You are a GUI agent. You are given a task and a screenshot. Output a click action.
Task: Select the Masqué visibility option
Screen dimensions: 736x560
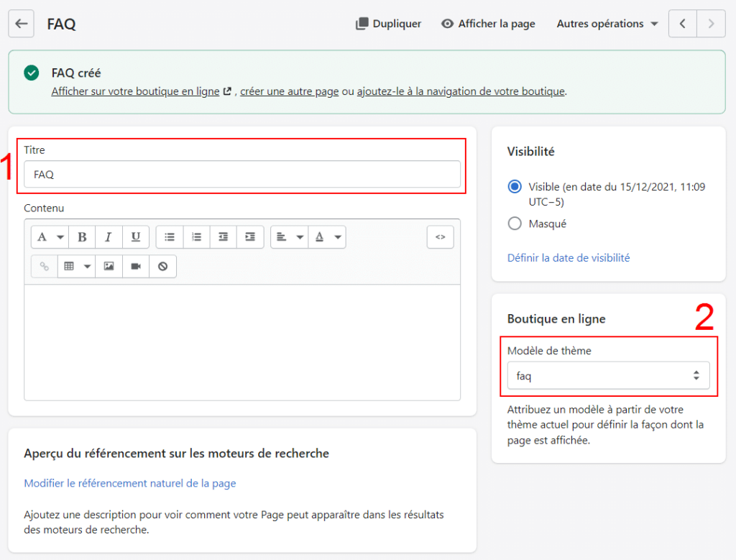[515, 224]
